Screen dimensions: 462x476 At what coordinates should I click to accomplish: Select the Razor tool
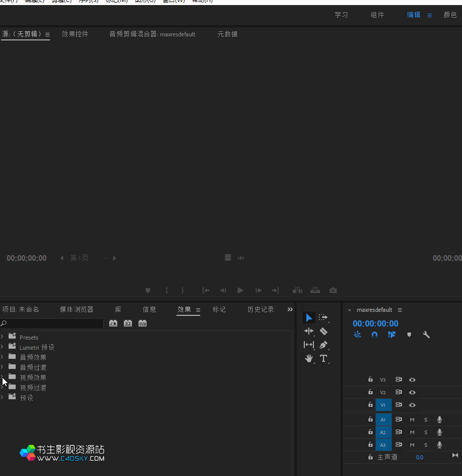(x=324, y=331)
